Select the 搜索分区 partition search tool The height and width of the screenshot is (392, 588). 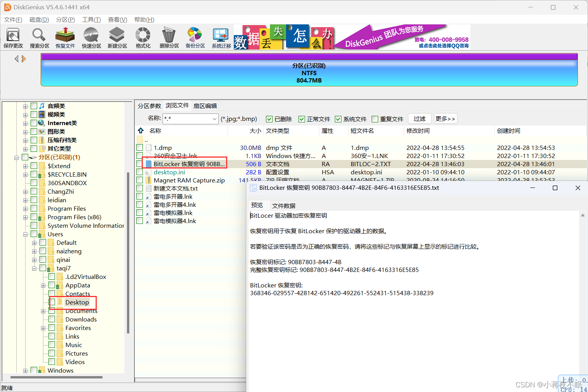pos(39,38)
